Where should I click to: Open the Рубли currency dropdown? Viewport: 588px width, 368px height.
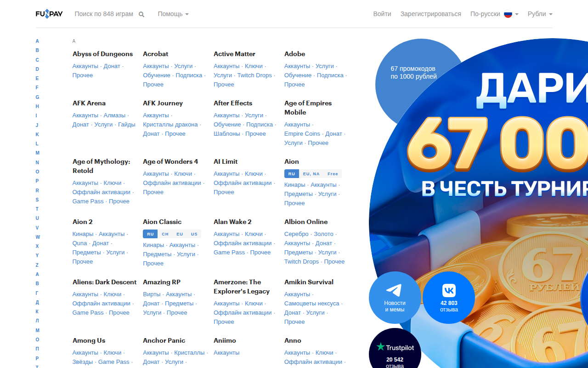coord(540,14)
